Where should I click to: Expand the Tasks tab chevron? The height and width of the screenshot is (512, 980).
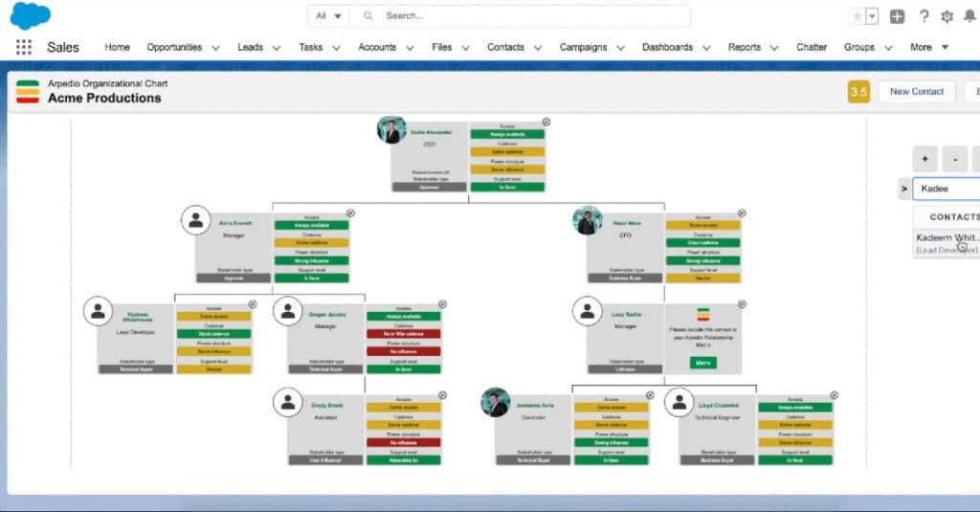[336, 48]
